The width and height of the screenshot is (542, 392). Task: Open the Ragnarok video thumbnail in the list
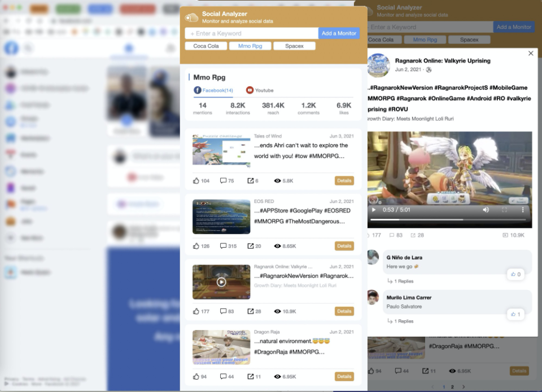pos(221,282)
